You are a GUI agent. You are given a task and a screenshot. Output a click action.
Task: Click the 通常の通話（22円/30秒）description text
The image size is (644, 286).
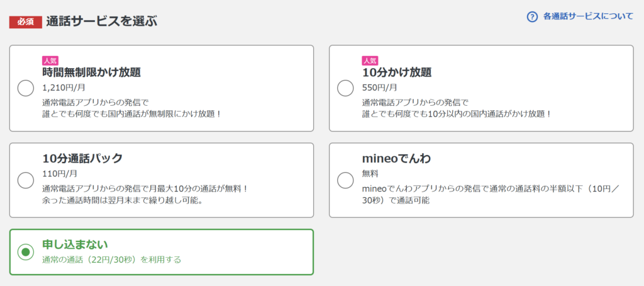point(111,260)
